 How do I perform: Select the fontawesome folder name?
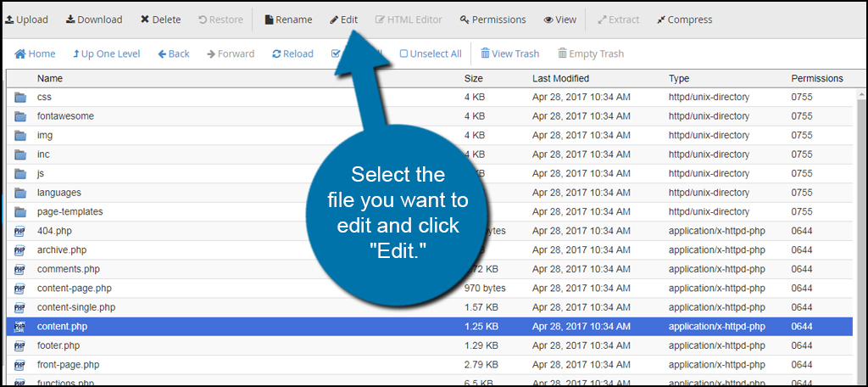pos(65,116)
